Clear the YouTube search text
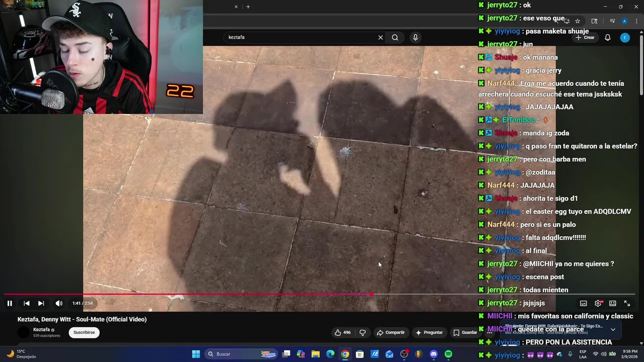Image resolution: width=644 pixels, height=362 pixels. point(380,37)
